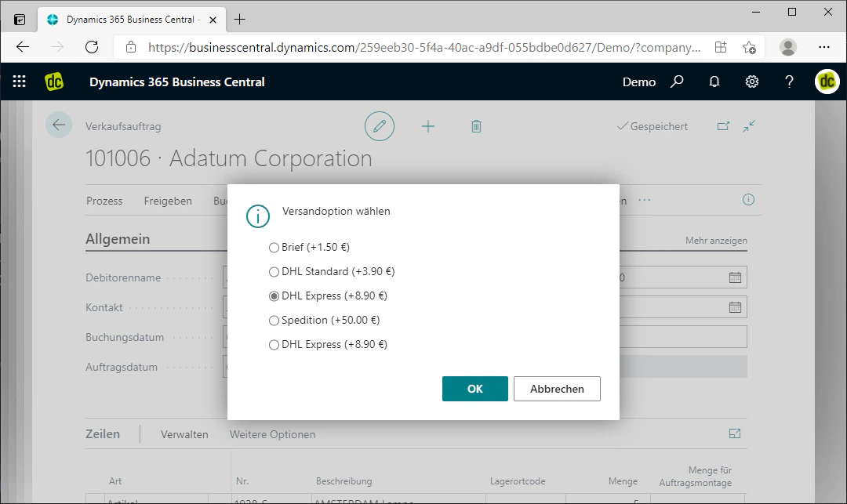847x504 pixels.
Task: Open the app launcher waffle icon
Action: tap(20, 82)
